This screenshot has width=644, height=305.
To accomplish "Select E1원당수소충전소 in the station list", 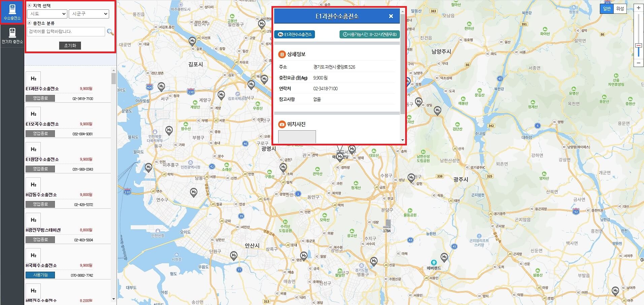I will click(x=42, y=159).
